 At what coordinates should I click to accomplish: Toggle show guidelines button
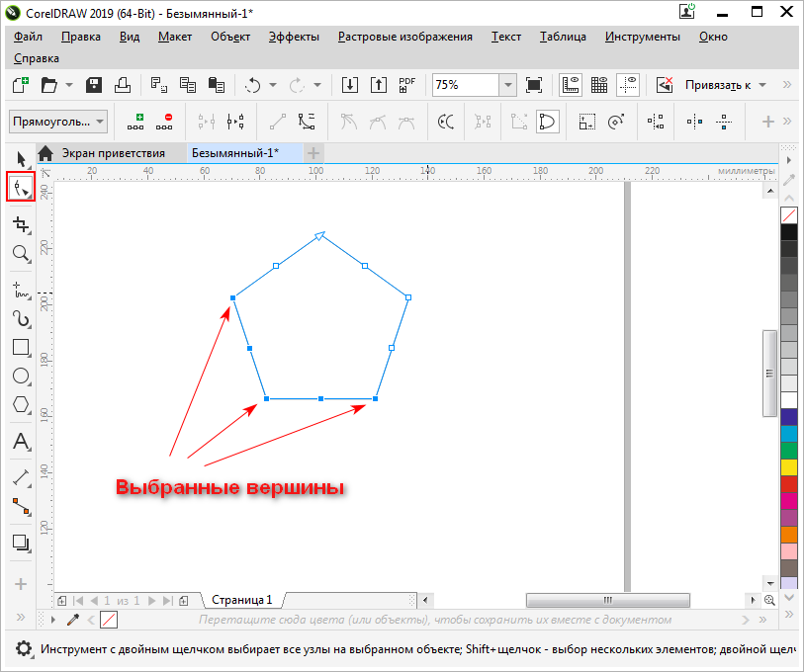[628, 85]
